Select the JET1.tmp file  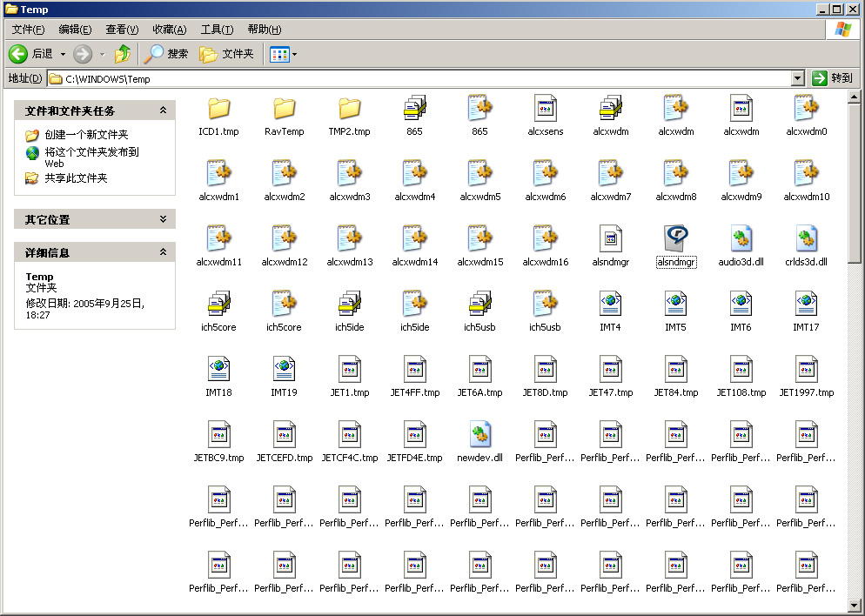(349, 370)
